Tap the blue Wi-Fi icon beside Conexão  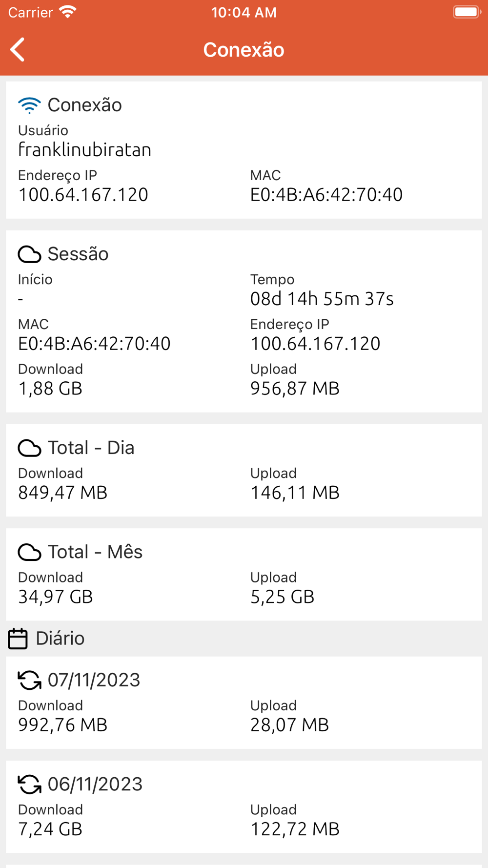(29, 105)
